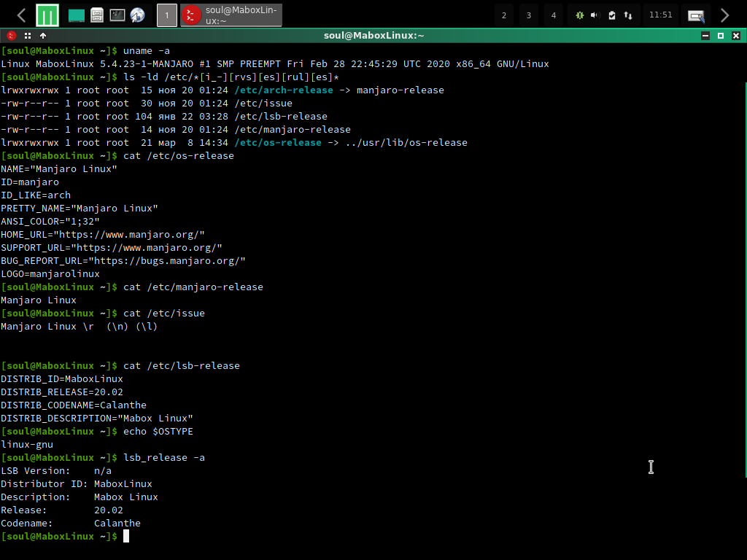Viewport: 747px width, 560px height.
Task: Launch the file manager cabinet icon
Action: tap(97, 15)
